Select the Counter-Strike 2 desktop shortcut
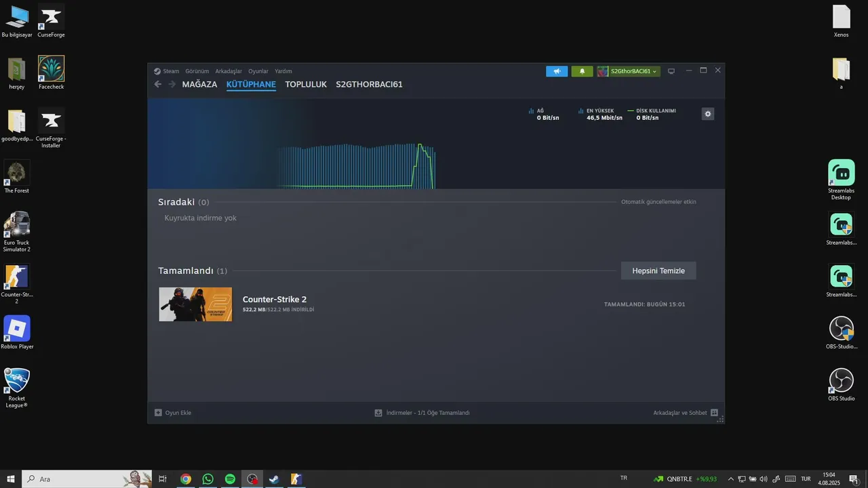The image size is (868, 488). coord(17,285)
